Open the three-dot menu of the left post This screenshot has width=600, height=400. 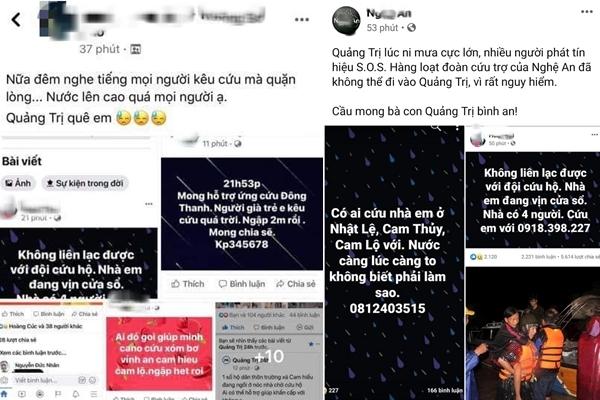302,20
